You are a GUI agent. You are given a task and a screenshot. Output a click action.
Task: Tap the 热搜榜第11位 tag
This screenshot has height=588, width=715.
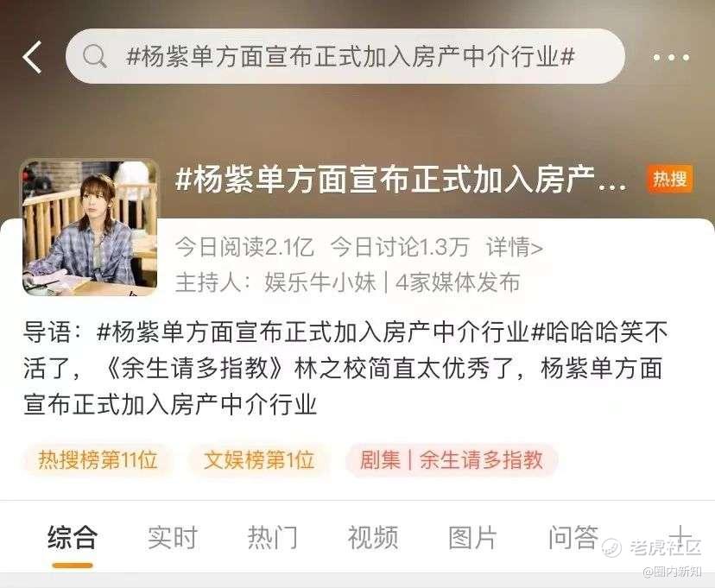(98, 459)
